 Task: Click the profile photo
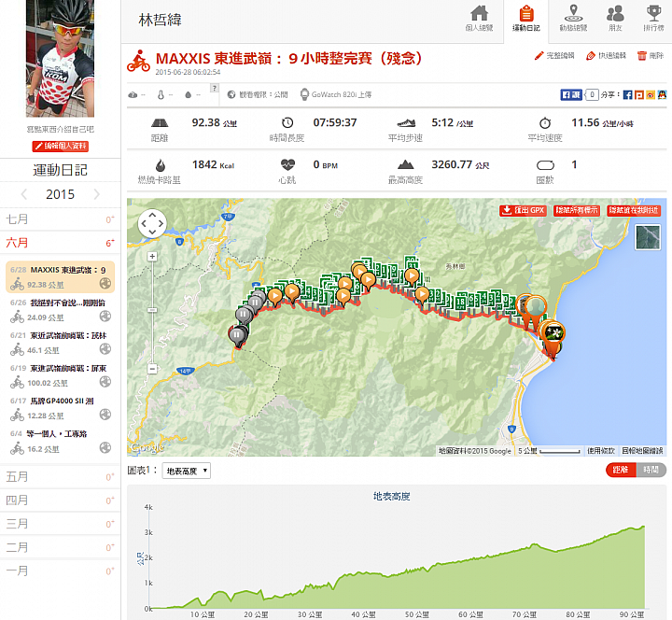tap(60, 59)
